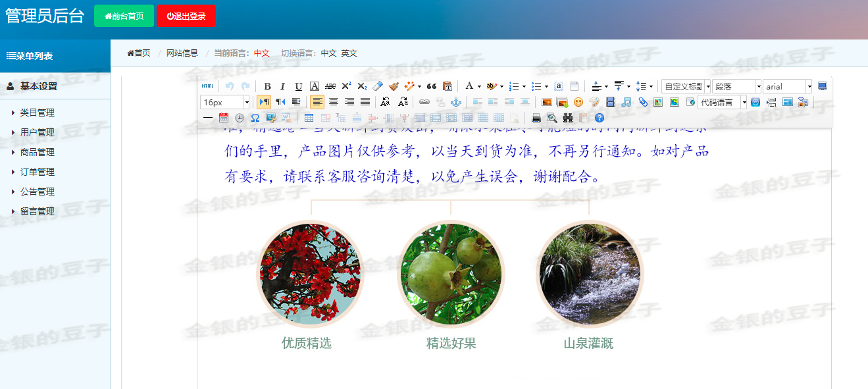Insert video with film icon
The width and height of the screenshot is (868, 389).
pyautogui.click(x=611, y=102)
